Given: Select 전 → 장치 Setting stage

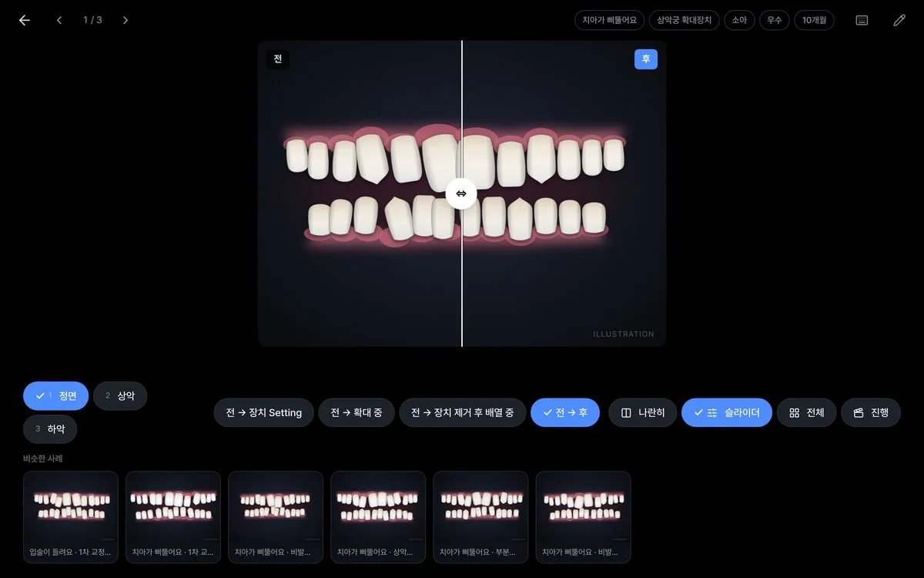Looking at the screenshot, I should [263, 412].
